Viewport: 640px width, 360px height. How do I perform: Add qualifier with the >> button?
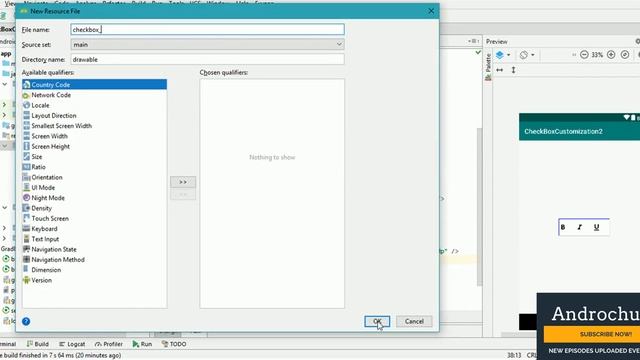(x=183, y=182)
